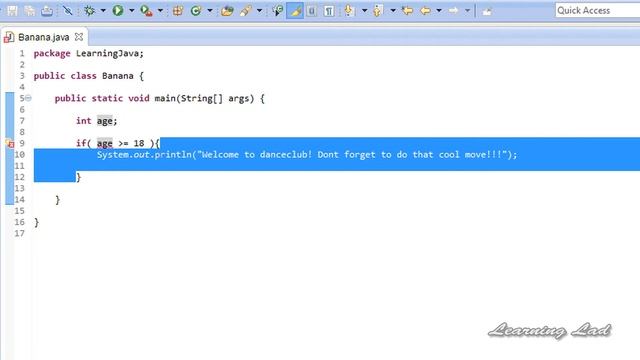Screen dimensions: 640x360
Task: Click line number 17 in the gutter
Action: coord(19,233)
